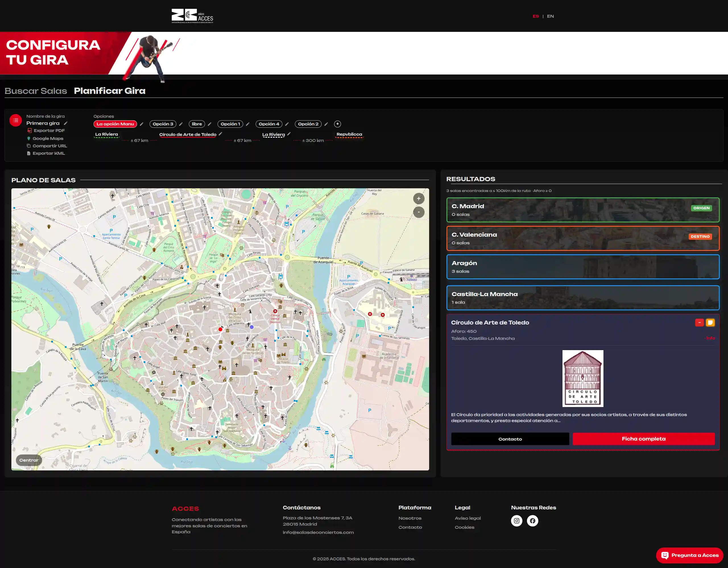Switch to Buscar Salas tab
Screen dimensions: 728x568
coord(36,91)
